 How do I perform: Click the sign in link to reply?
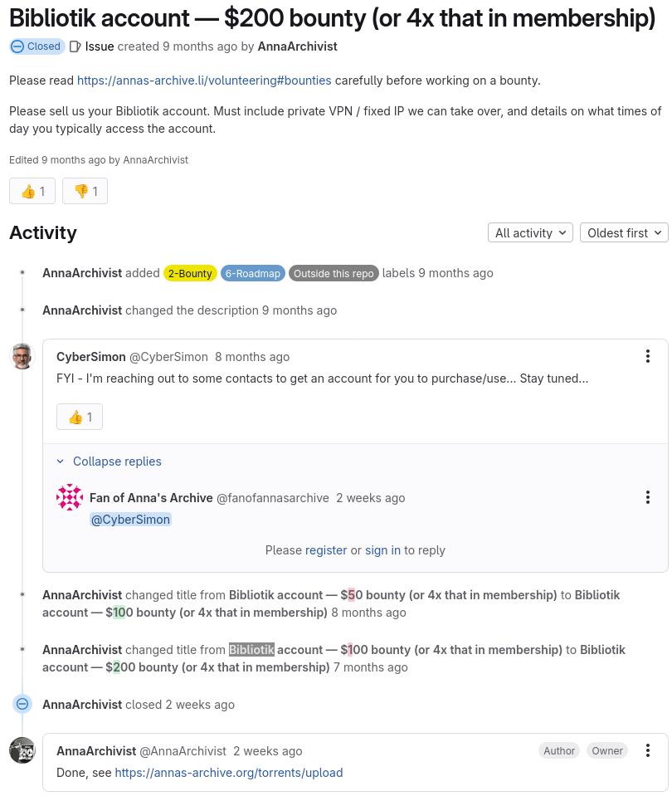coord(382,550)
